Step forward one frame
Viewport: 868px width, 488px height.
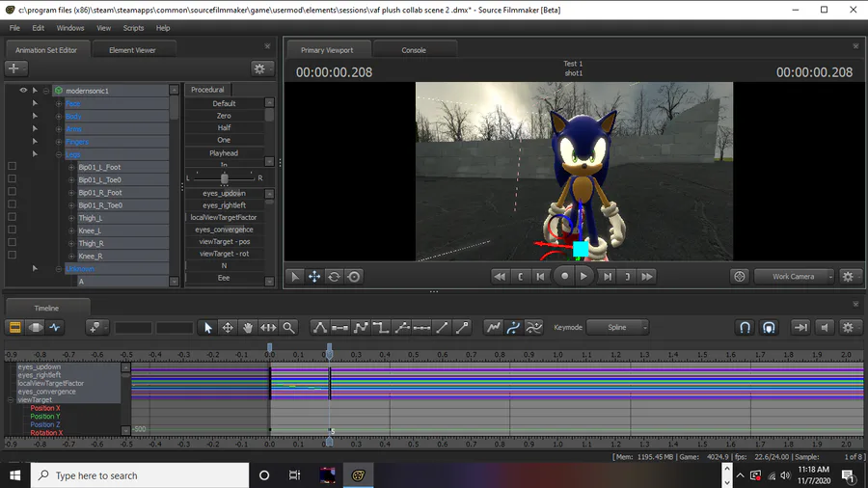point(608,277)
